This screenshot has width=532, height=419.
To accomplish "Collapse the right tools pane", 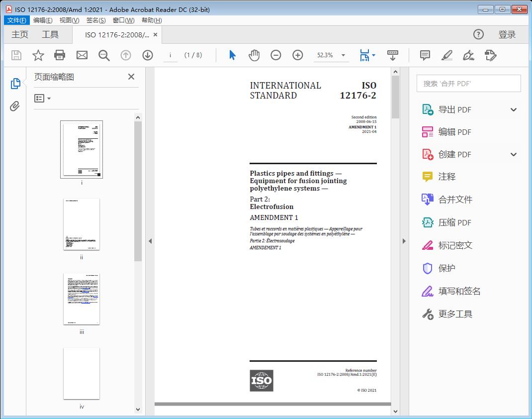I will pyautogui.click(x=404, y=241).
